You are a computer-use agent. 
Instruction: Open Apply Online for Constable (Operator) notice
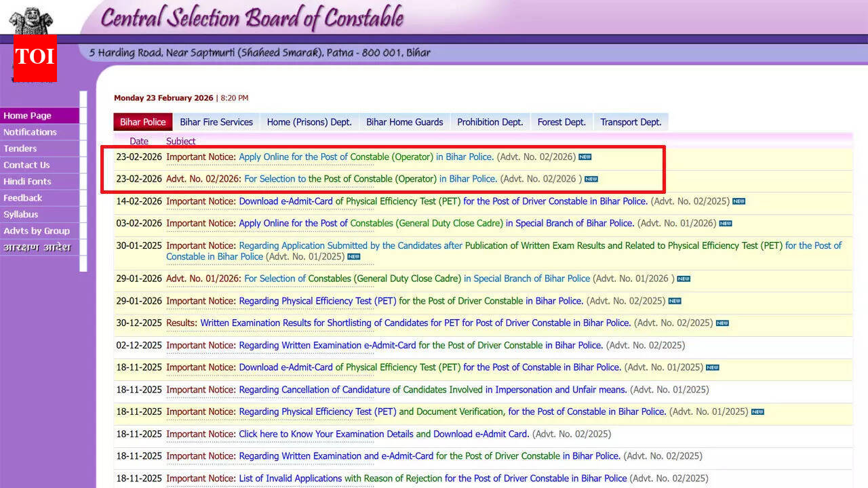366,157
